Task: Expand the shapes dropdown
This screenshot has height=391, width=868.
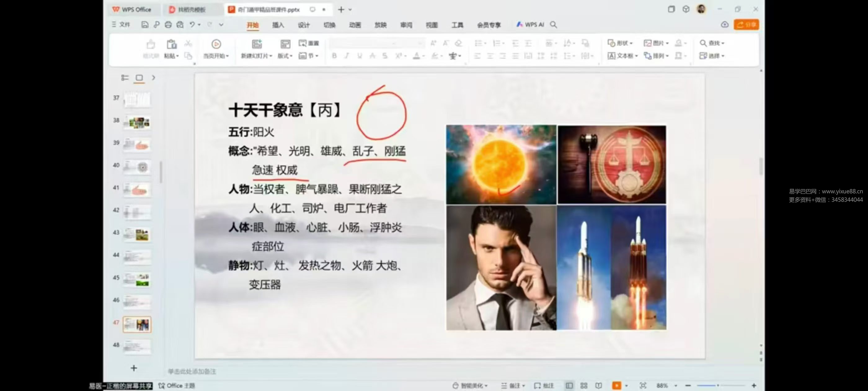Action: tap(620, 43)
